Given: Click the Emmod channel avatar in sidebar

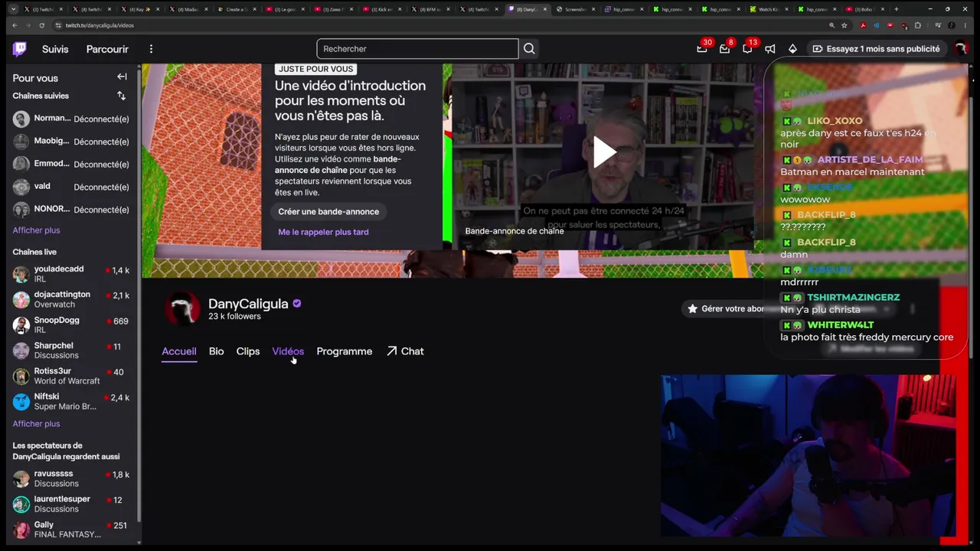Looking at the screenshot, I should (x=21, y=164).
